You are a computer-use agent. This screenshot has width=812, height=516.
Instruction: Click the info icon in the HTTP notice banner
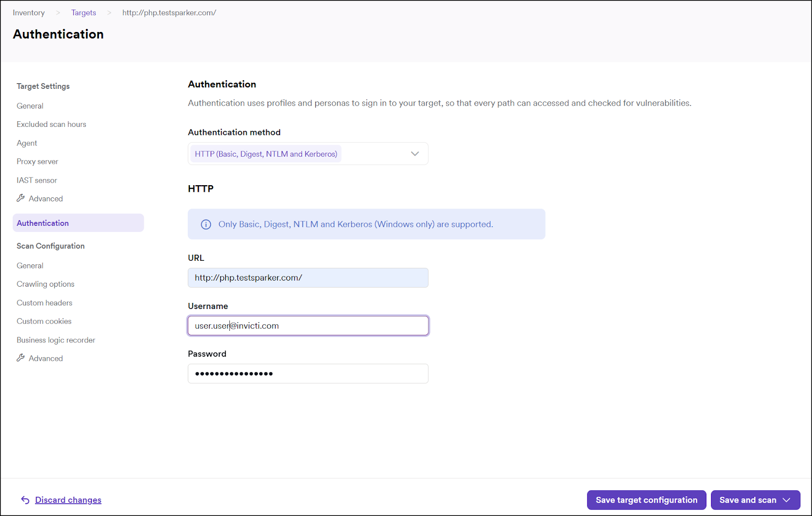pyautogui.click(x=206, y=224)
